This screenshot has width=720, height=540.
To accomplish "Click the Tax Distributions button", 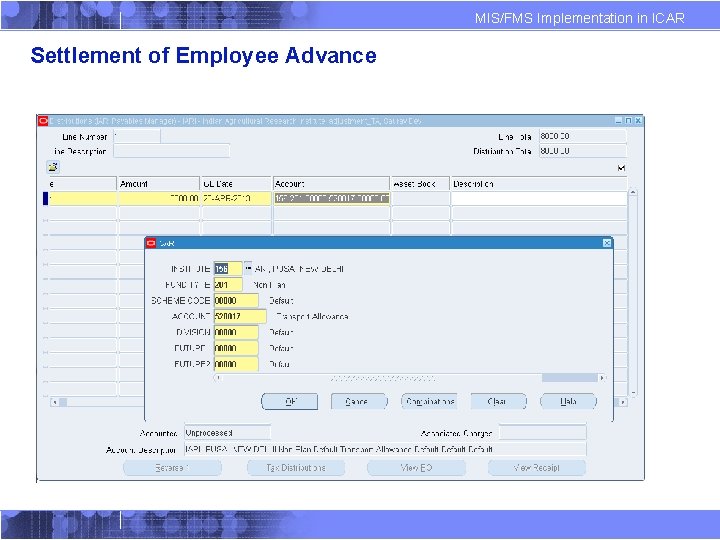I will [296, 468].
